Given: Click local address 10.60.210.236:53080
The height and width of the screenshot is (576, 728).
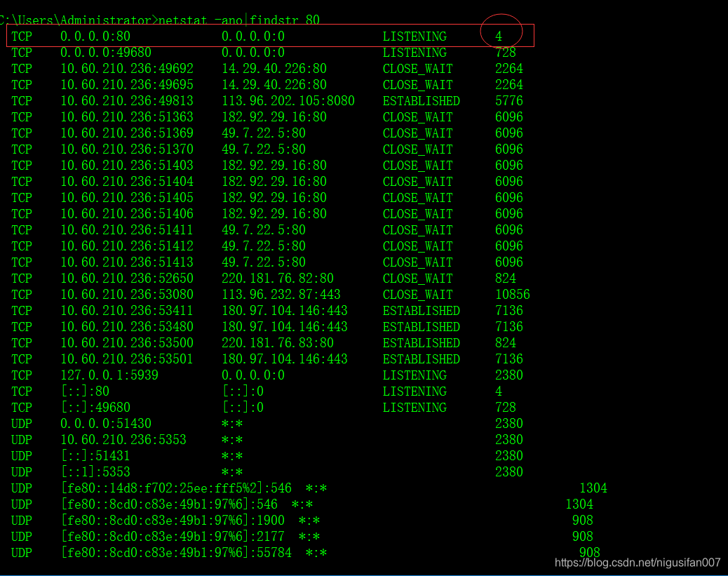Looking at the screenshot, I should pyautogui.click(x=127, y=295).
